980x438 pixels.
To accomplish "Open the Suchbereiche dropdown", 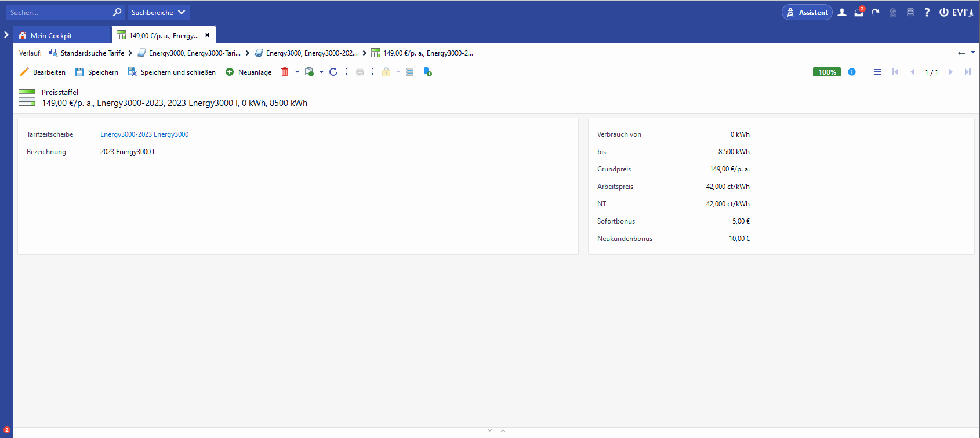I will point(158,12).
